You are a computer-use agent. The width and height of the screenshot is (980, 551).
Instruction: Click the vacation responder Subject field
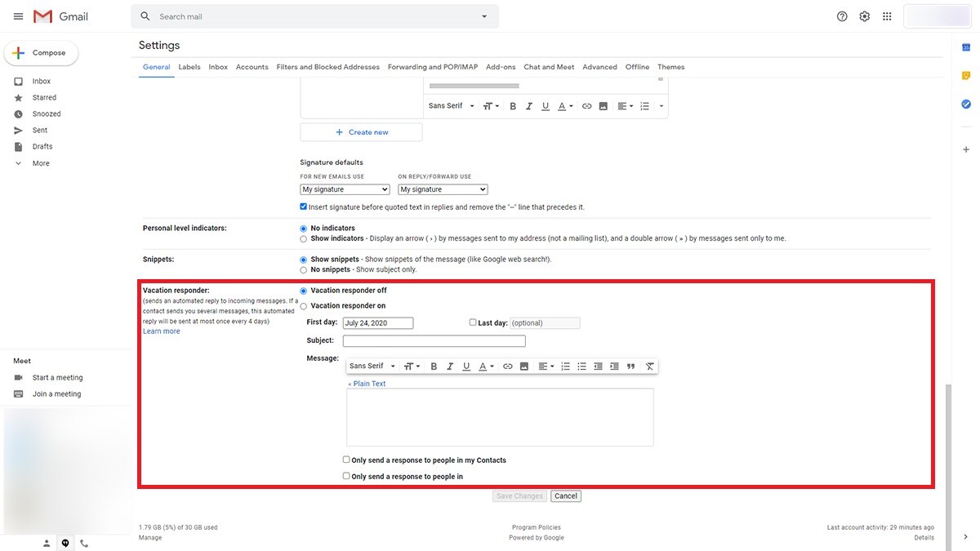[434, 340]
